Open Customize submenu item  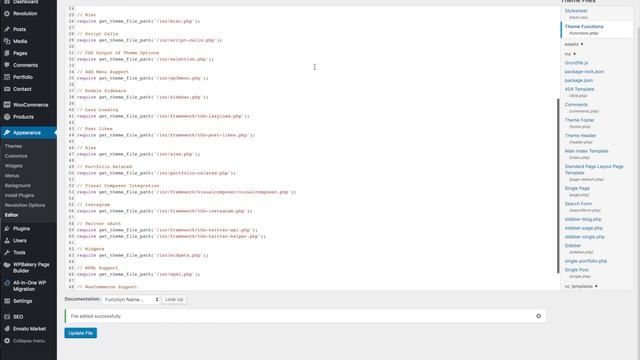pyautogui.click(x=16, y=156)
